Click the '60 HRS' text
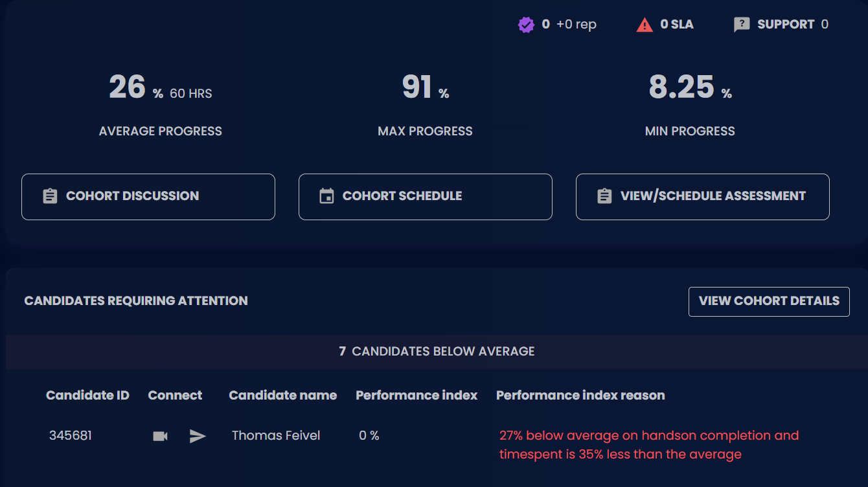 point(191,94)
